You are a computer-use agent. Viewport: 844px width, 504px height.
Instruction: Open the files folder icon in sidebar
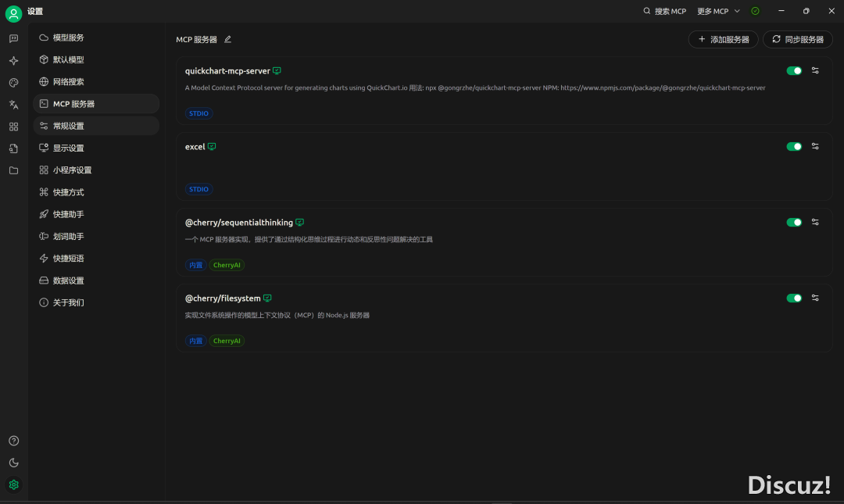pos(13,170)
